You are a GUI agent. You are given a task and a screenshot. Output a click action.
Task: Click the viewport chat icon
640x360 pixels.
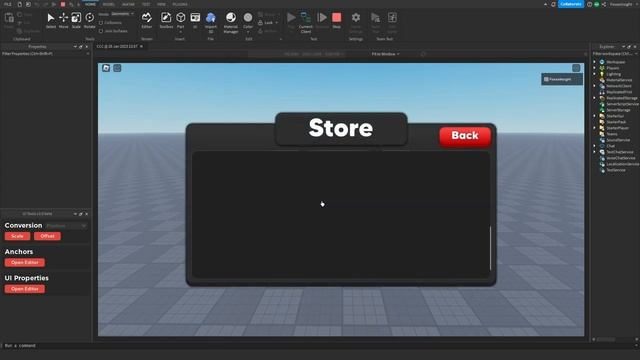click(117, 68)
